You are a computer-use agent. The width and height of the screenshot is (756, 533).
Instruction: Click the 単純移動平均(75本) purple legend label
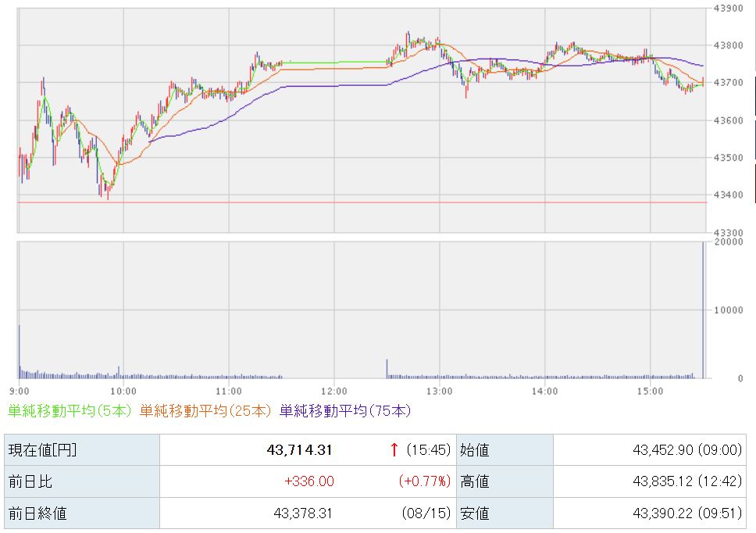tap(345, 410)
